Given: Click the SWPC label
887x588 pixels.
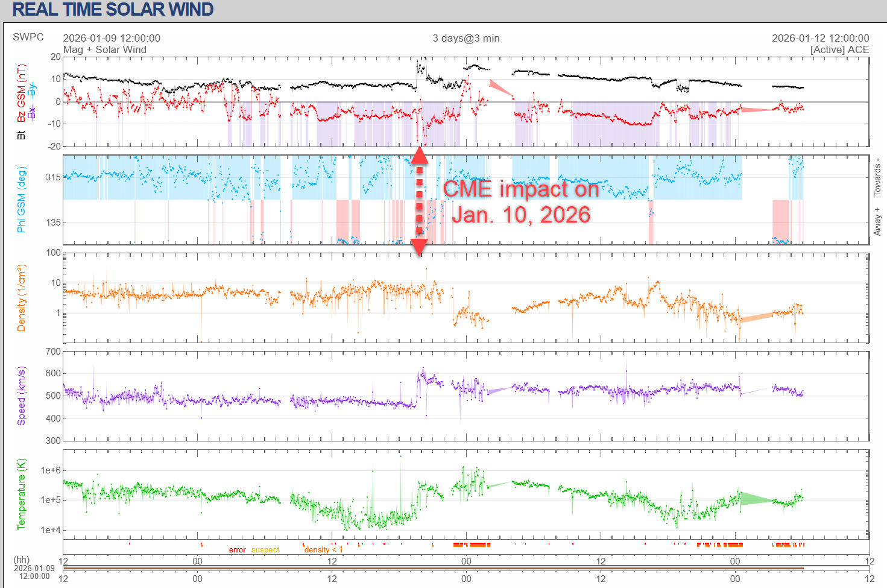Looking at the screenshot, I should pos(28,37).
